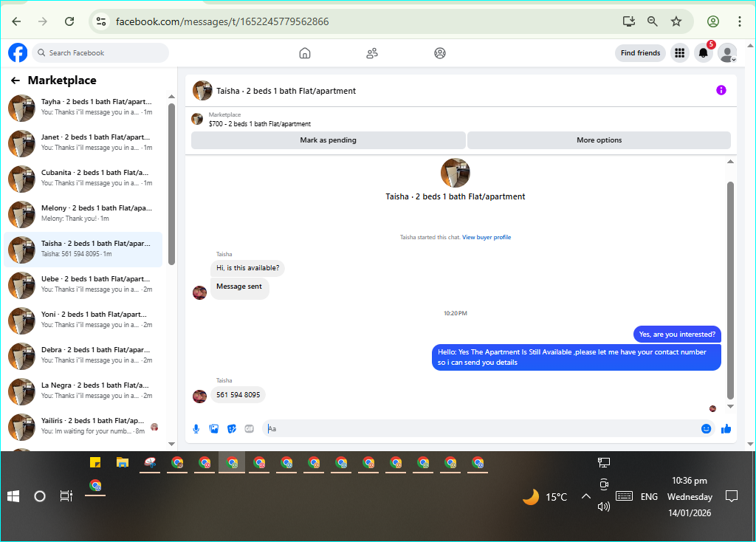Attach a photo with the image icon
Screen dimensions: 756x542
214,429
